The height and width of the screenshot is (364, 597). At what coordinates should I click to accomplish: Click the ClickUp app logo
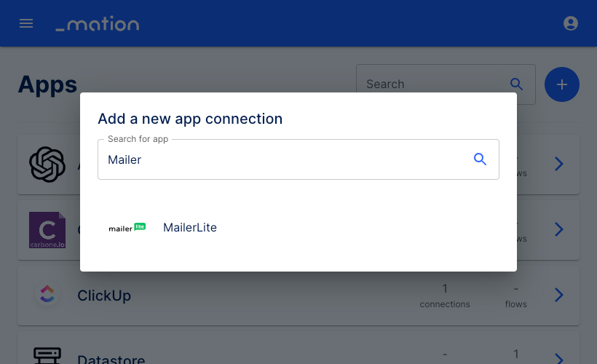click(x=47, y=295)
